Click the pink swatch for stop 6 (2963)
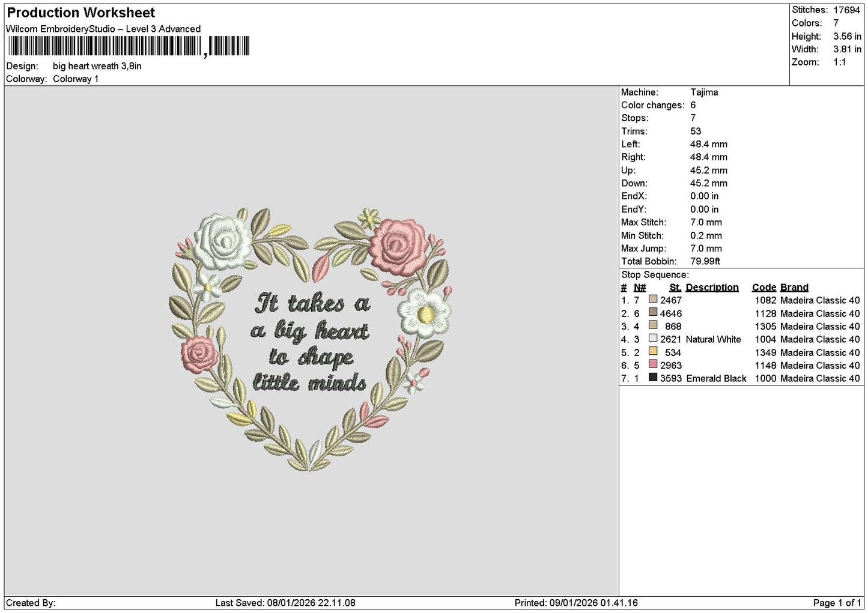This screenshot has height=613, width=868. [x=653, y=364]
